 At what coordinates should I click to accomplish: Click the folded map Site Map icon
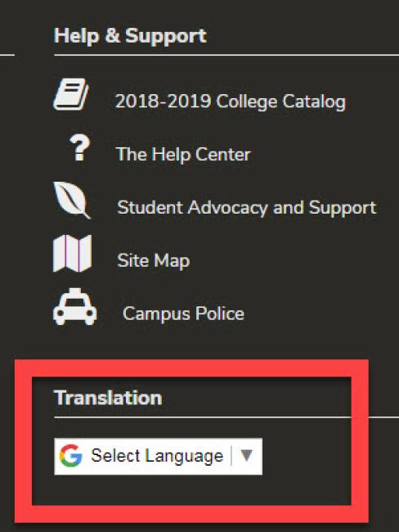72,254
